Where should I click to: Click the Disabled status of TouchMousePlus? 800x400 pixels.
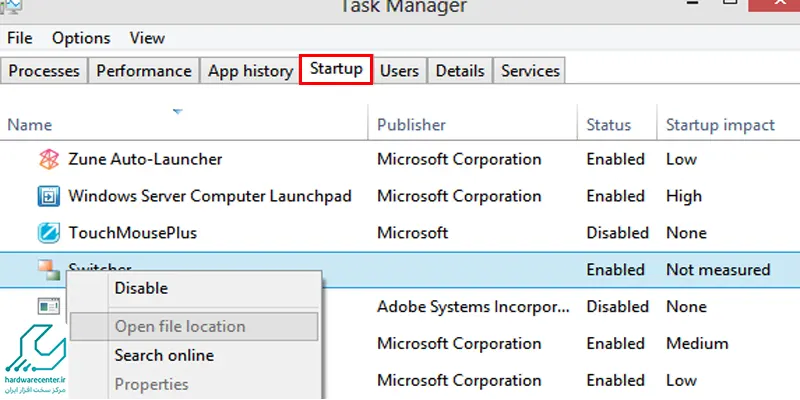(x=617, y=233)
